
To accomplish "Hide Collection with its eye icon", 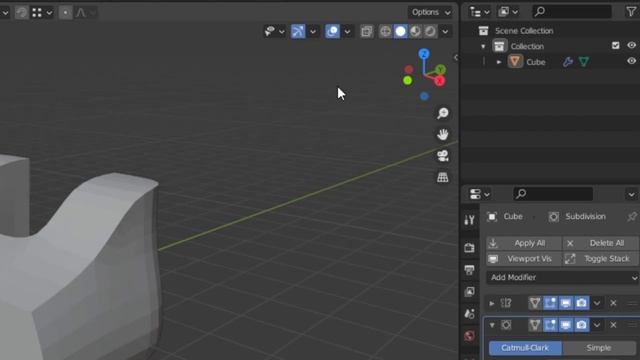I will pos(631,45).
